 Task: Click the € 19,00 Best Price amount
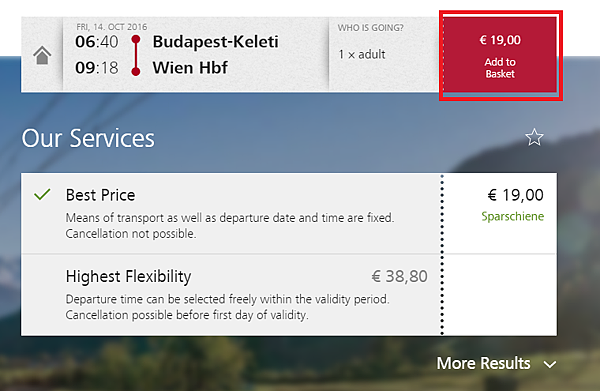tap(515, 195)
